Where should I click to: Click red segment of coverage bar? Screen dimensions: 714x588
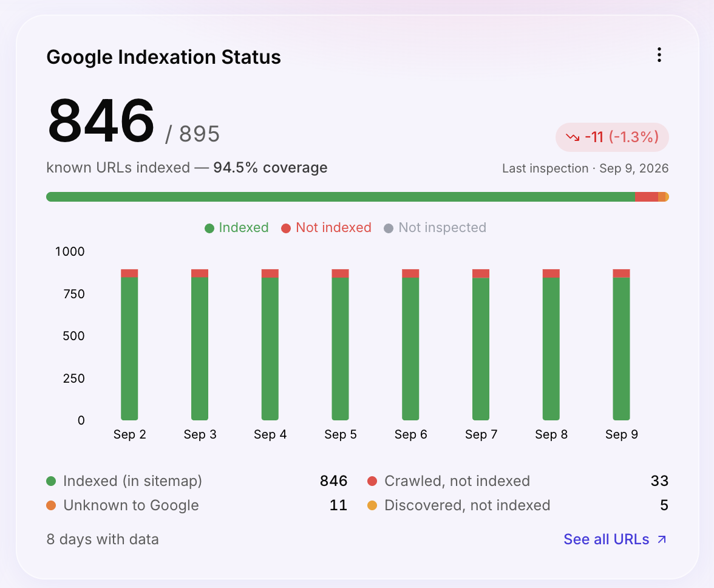[647, 197]
